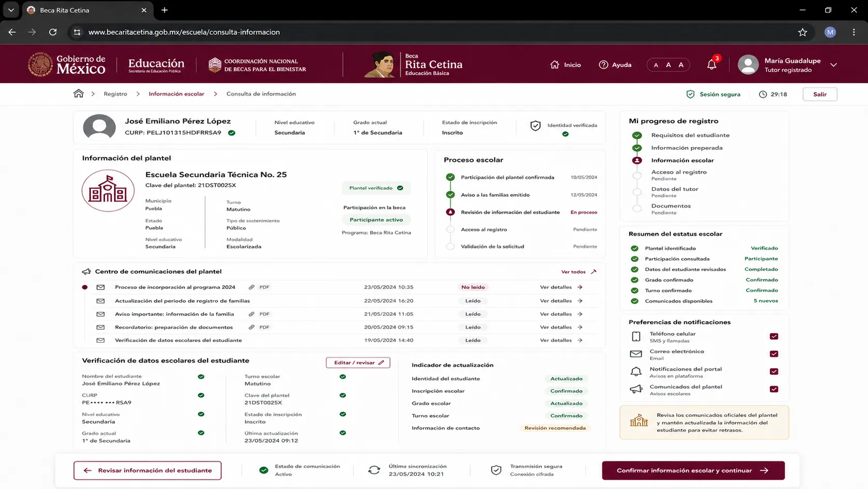The image size is (868, 489).
Task: Open Ver detalles for Actualización del periodo
Action: click(x=561, y=300)
